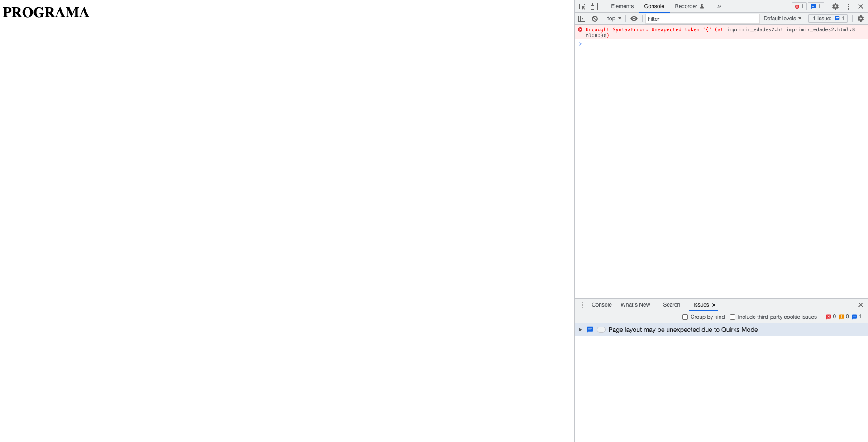
Task: Toggle the device toolbar icon
Action: pos(594,6)
